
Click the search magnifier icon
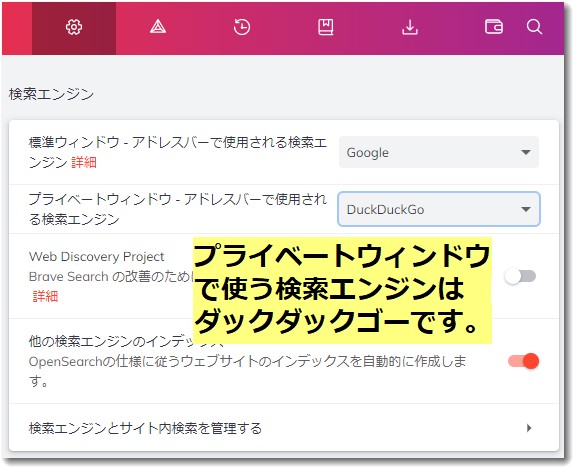(534, 27)
